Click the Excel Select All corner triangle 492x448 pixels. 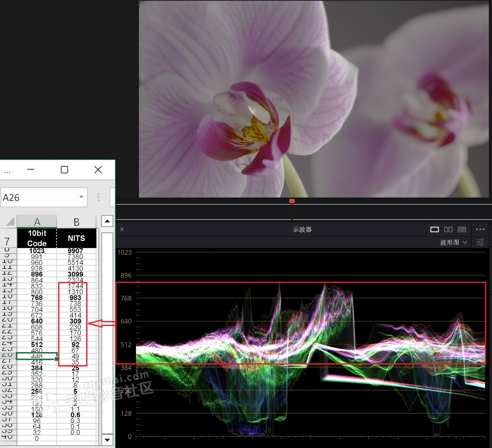(x=10, y=221)
